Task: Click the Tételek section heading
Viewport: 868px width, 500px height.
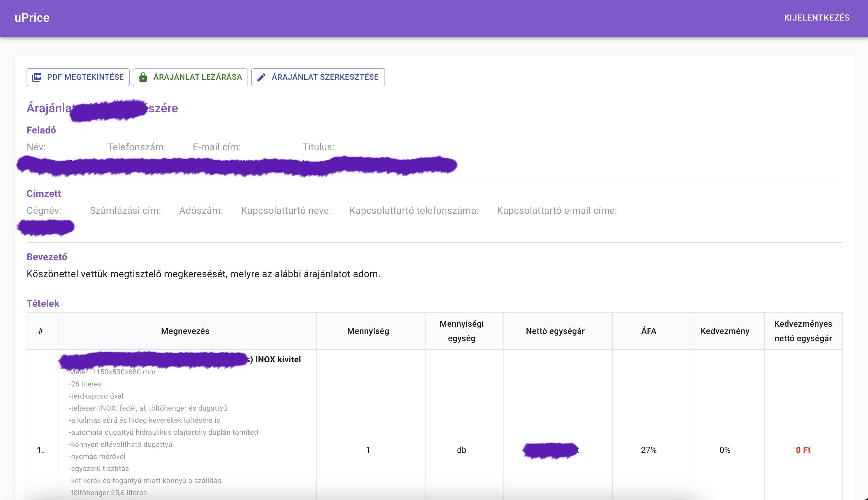Action: tap(43, 303)
